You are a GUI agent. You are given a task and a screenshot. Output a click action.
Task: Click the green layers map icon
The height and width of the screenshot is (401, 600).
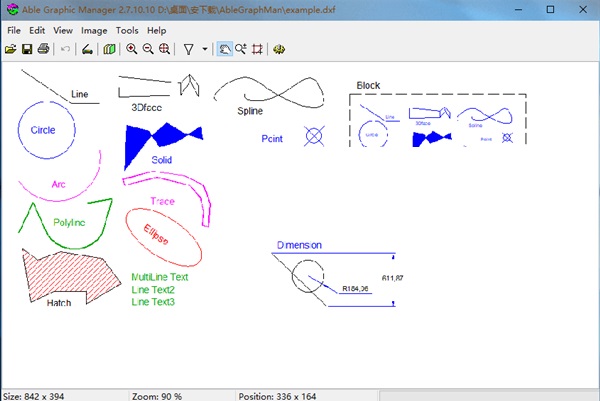point(109,48)
